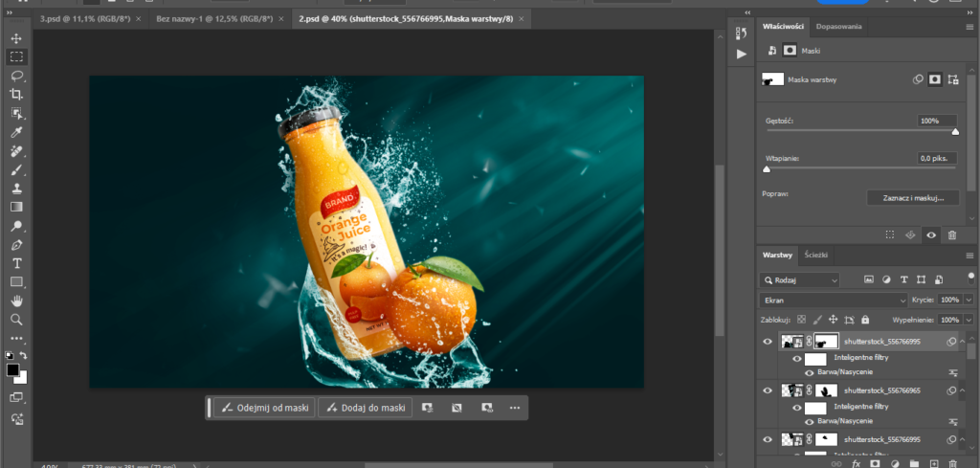Close the 2.psd document tab
The width and height of the screenshot is (980, 468).
pyautogui.click(x=522, y=19)
